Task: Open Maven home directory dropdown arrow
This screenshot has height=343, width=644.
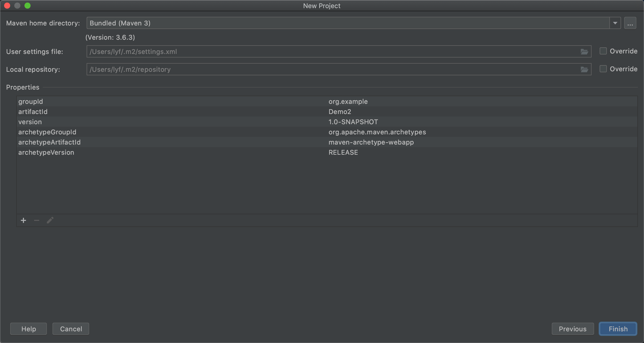Action: coord(615,23)
